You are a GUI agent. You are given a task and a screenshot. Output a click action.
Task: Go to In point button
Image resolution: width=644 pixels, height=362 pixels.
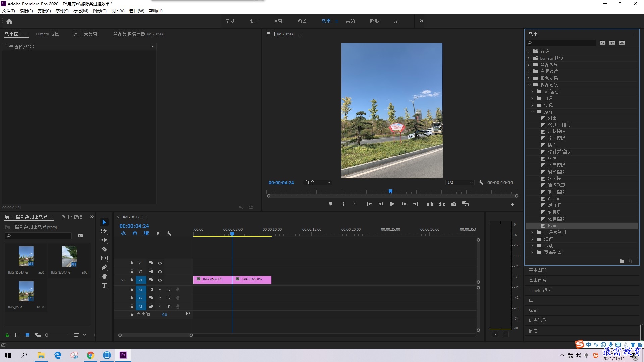(x=369, y=204)
